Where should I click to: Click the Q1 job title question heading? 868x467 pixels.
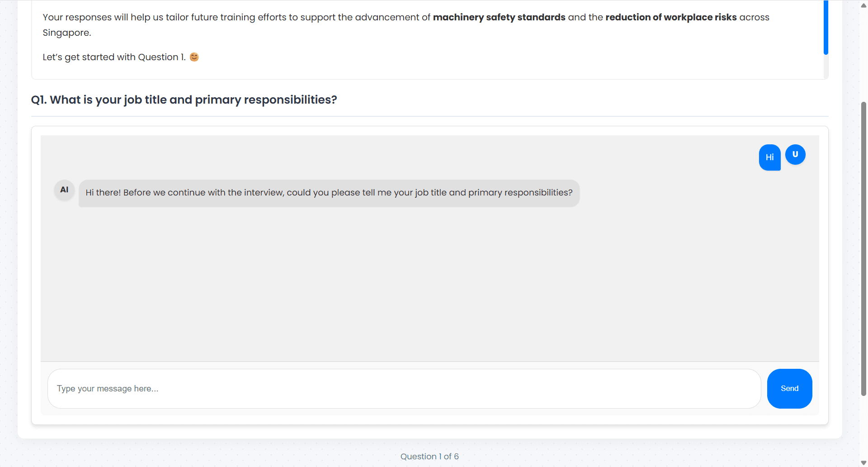tap(184, 100)
